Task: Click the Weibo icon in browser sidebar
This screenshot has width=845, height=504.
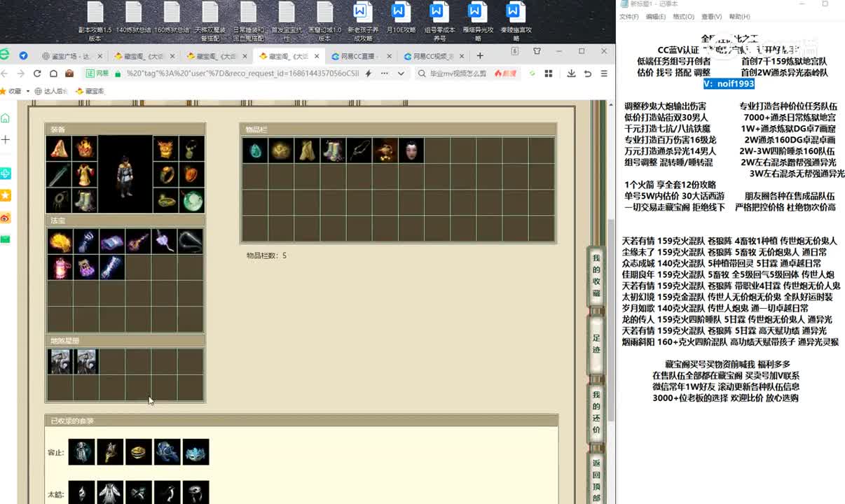Action: click(x=5, y=218)
